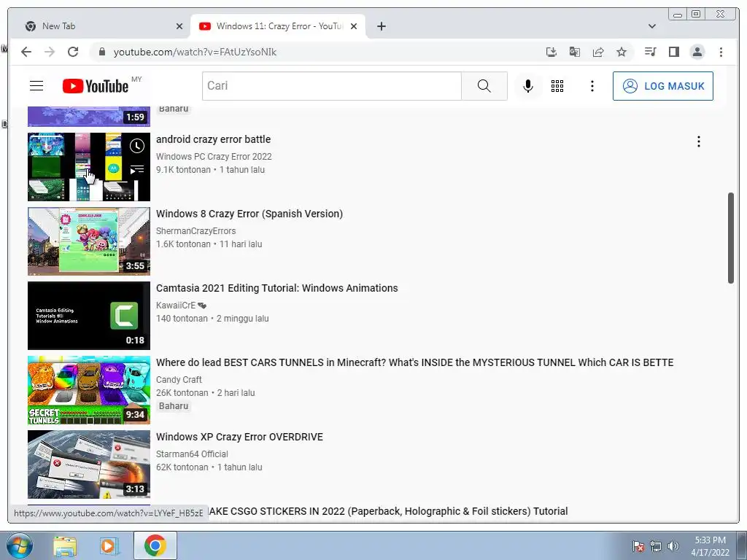The width and height of the screenshot is (747, 560).
Task: Open YouTube hamburger guide menu
Action: point(36,86)
